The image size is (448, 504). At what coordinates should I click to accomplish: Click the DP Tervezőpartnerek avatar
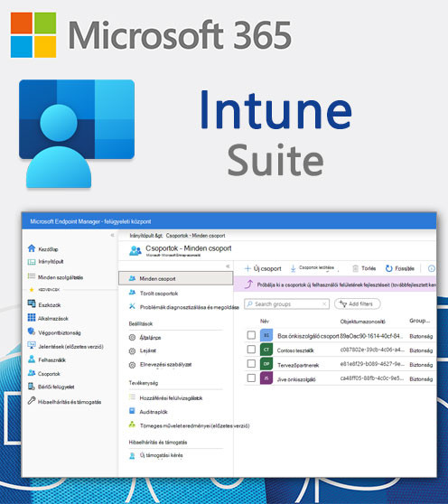tap(266, 364)
